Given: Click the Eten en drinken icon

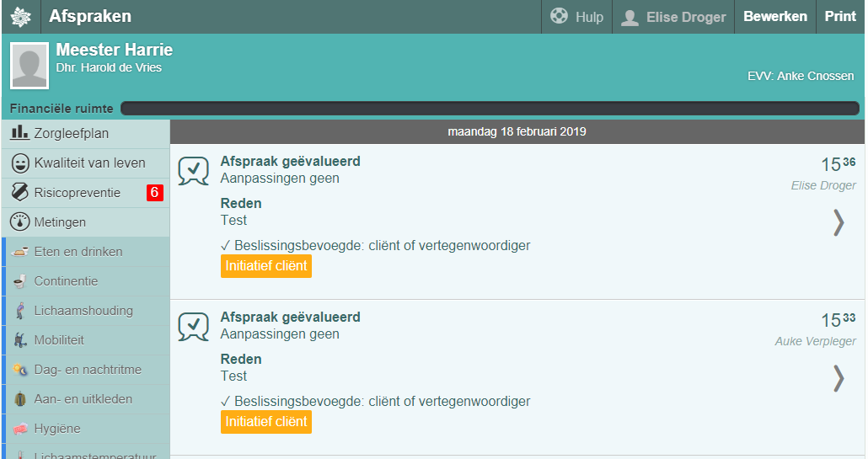Looking at the screenshot, I should pos(21,252).
